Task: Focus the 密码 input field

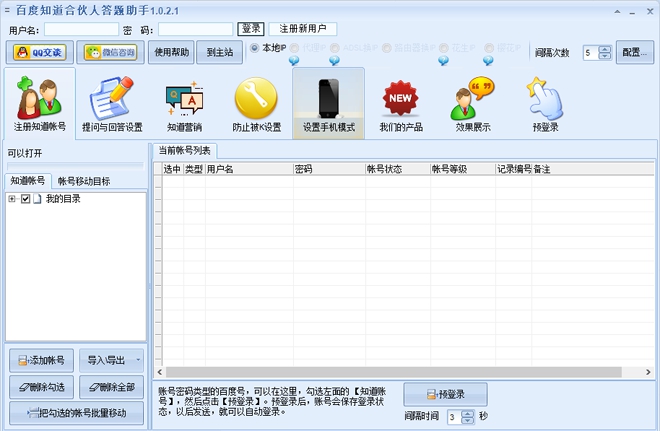Action: pyautogui.click(x=195, y=29)
